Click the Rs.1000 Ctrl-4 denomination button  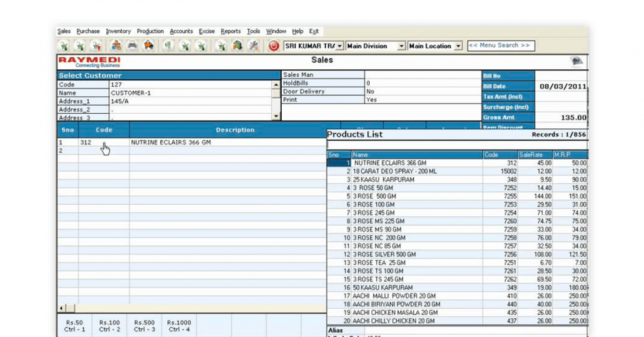coord(179,326)
